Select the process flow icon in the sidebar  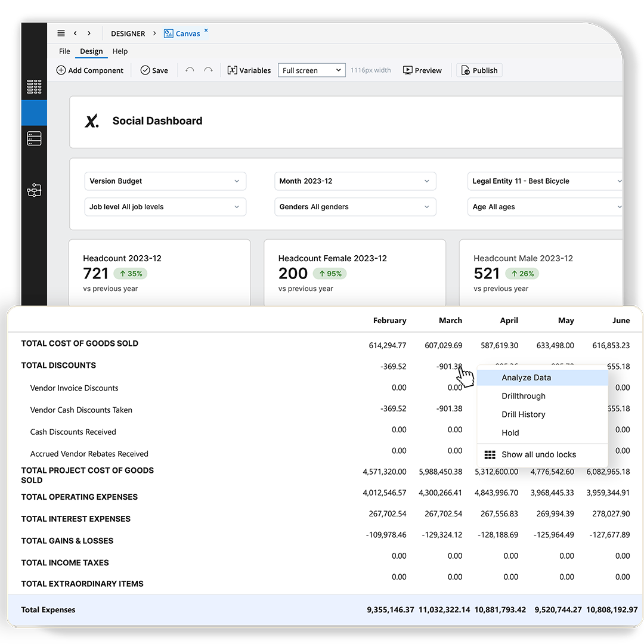coord(34,190)
